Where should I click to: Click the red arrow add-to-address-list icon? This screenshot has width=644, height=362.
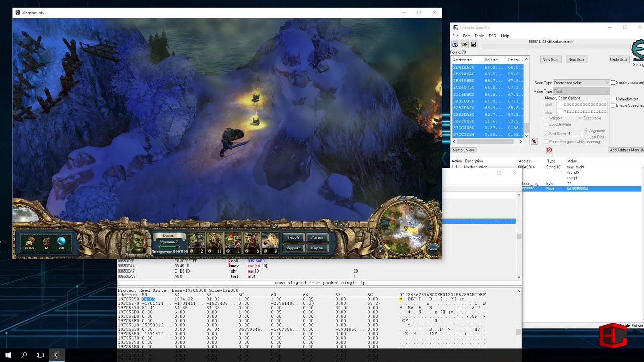[x=534, y=142]
